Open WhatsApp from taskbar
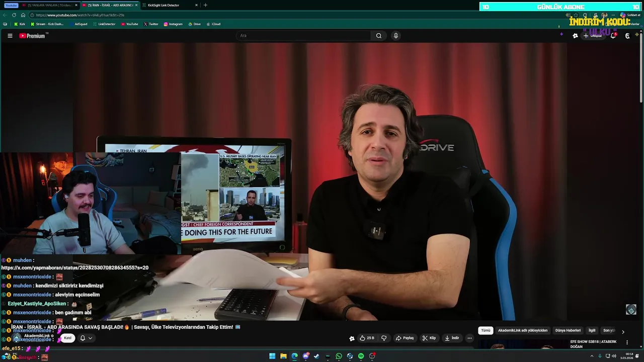Image resolution: width=644 pixels, height=362 pixels. [339, 356]
